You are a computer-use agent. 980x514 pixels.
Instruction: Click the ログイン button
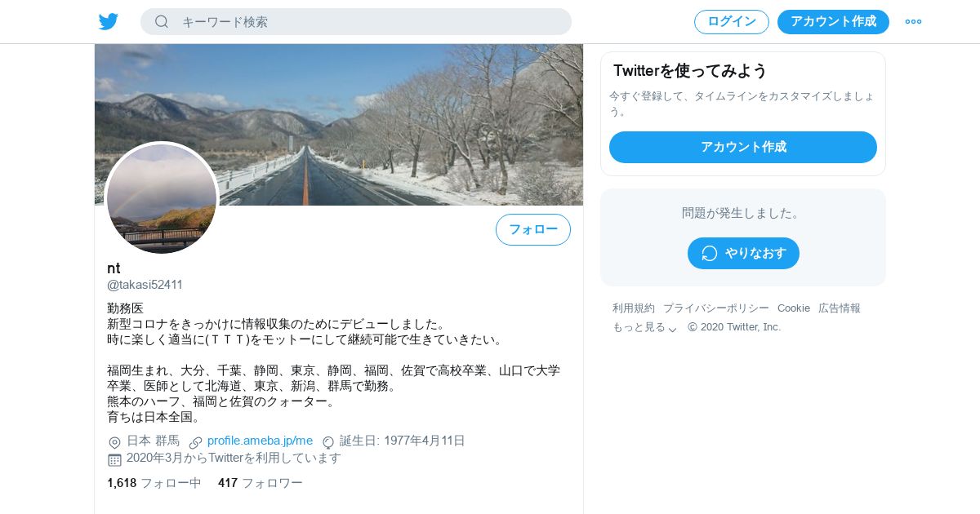coord(732,22)
